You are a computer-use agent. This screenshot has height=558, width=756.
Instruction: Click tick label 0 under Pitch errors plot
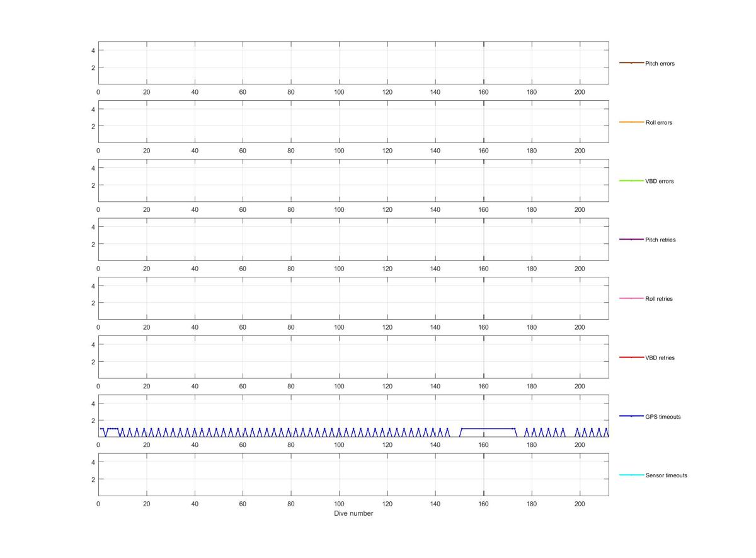[x=98, y=92]
